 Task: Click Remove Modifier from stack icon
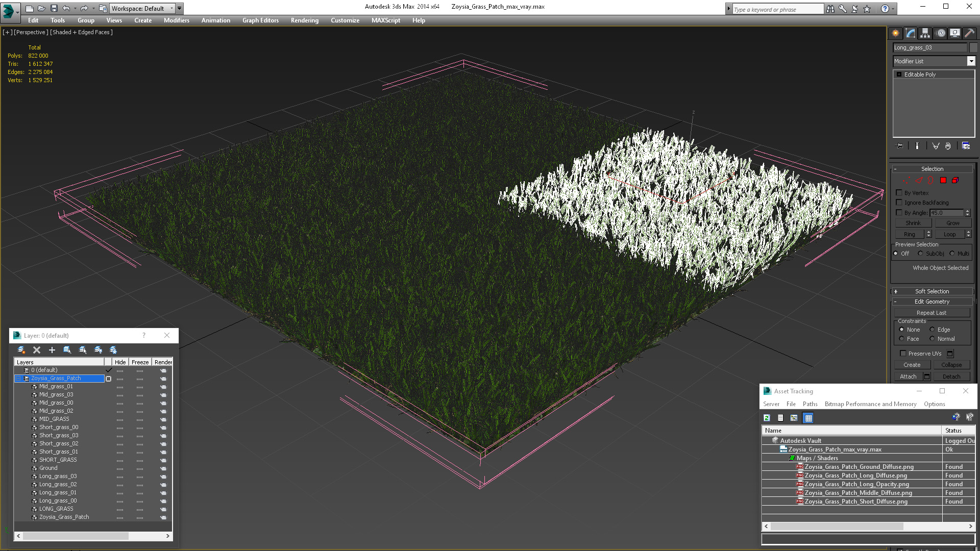click(x=948, y=146)
